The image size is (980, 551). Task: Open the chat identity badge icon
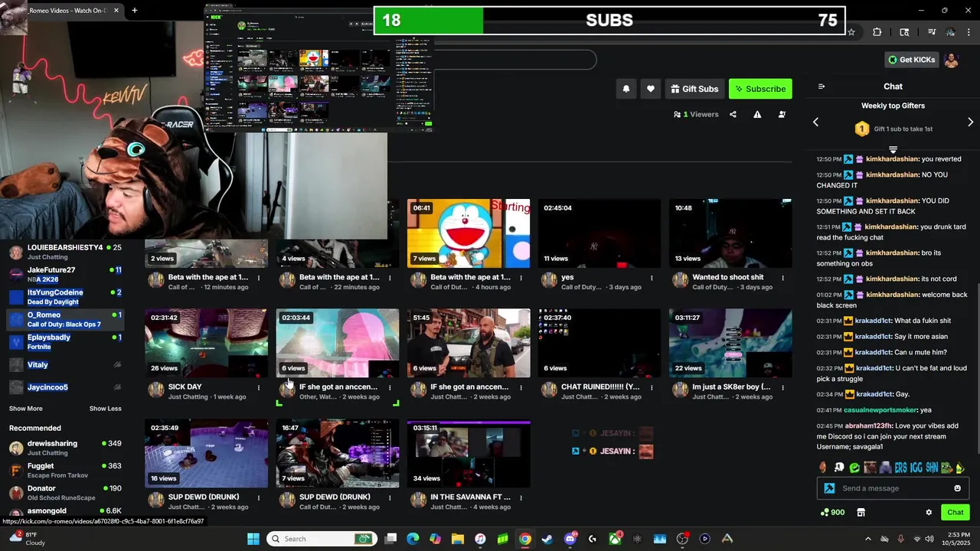point(829,488)
